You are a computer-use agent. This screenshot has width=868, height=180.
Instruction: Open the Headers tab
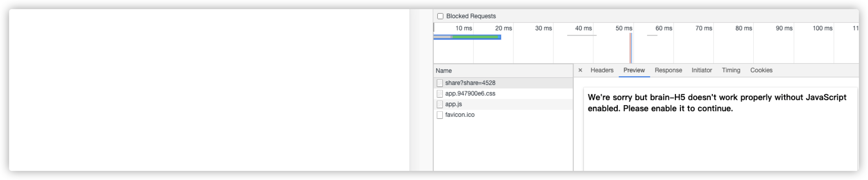602,70
